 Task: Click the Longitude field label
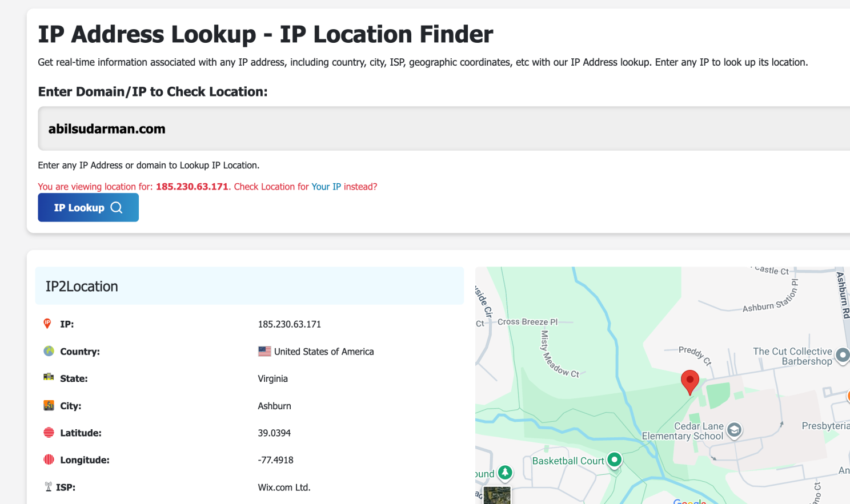coord(85,460)
